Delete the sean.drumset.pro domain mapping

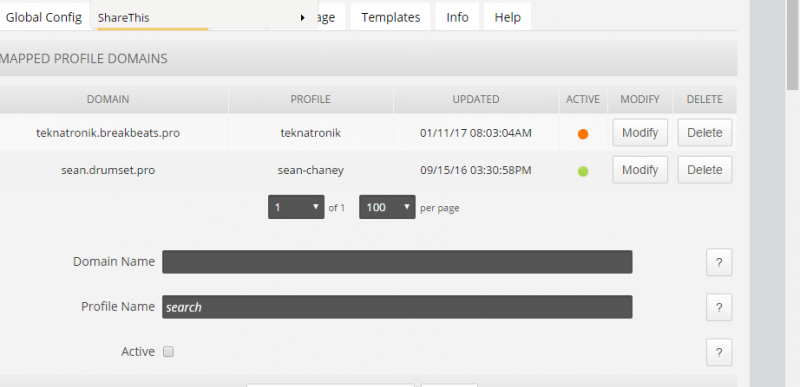[x=705, y=170]
